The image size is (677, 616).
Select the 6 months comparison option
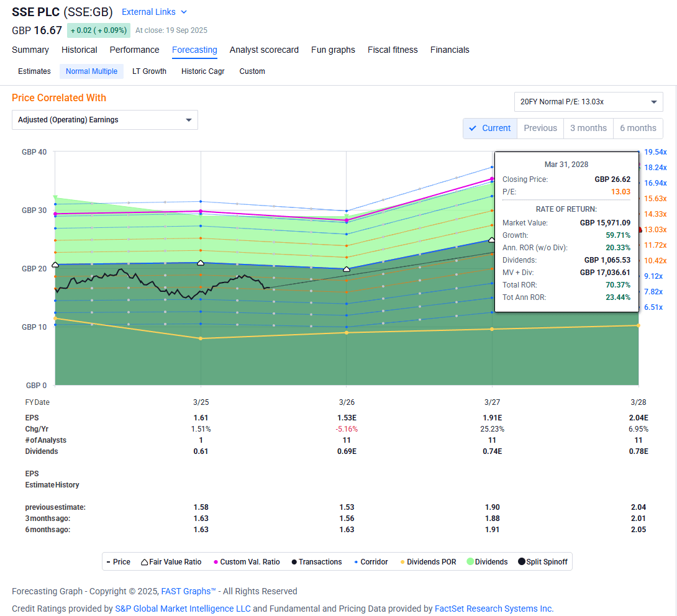coord(638,128)
